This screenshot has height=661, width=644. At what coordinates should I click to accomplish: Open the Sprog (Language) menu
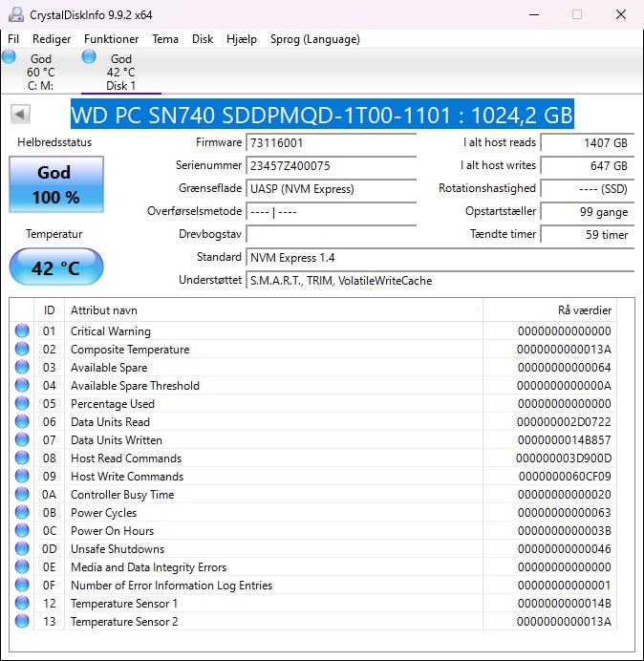[x=315, y=39]
